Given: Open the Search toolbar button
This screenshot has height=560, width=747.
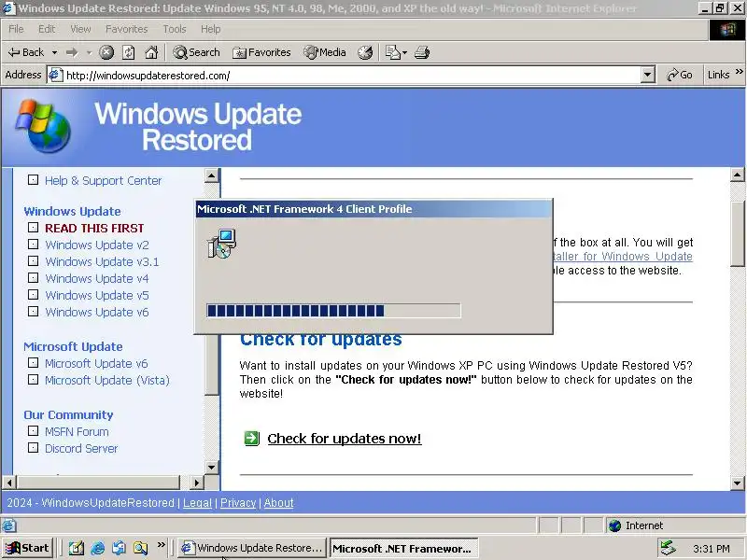Looking at the screenshot, I should 196,52.
